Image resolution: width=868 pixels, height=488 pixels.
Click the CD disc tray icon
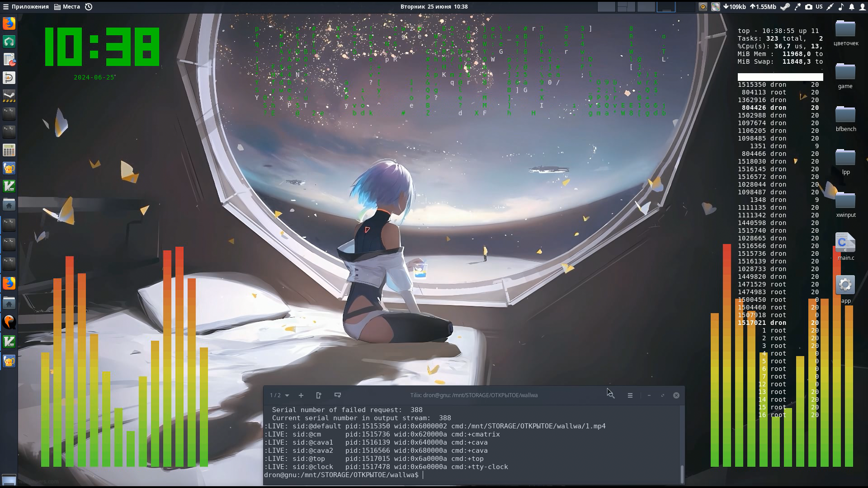coord(715,7)
